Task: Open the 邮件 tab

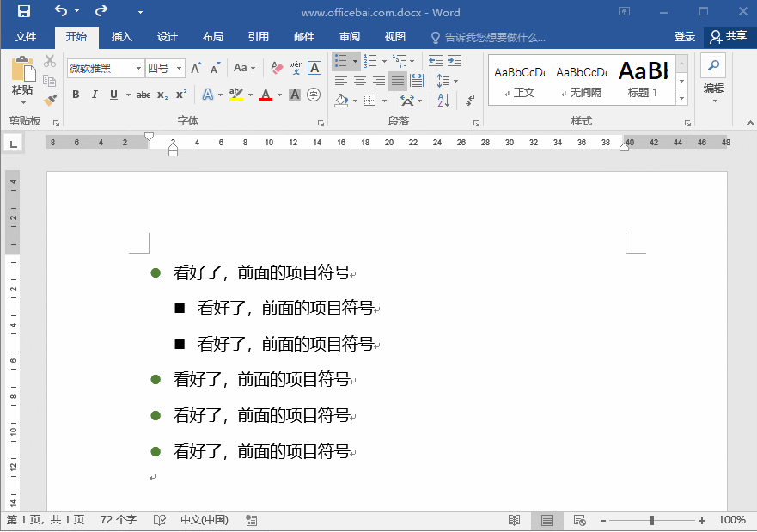Action: click(303, 37)
